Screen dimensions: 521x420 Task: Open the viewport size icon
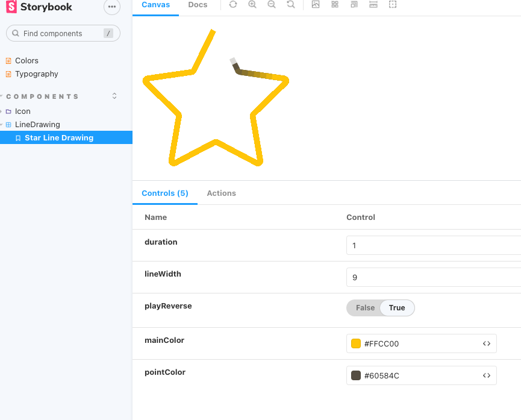coord(354,4)
